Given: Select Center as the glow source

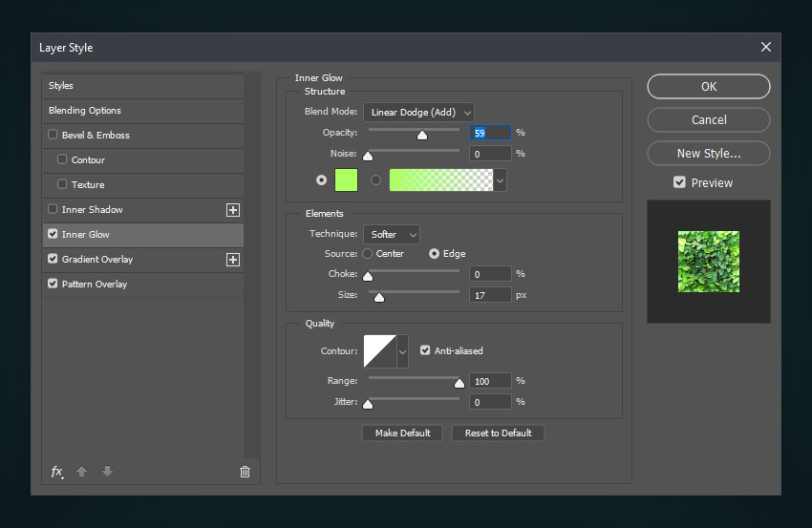Looking at the screenshot, I should (x=368, y=254).
